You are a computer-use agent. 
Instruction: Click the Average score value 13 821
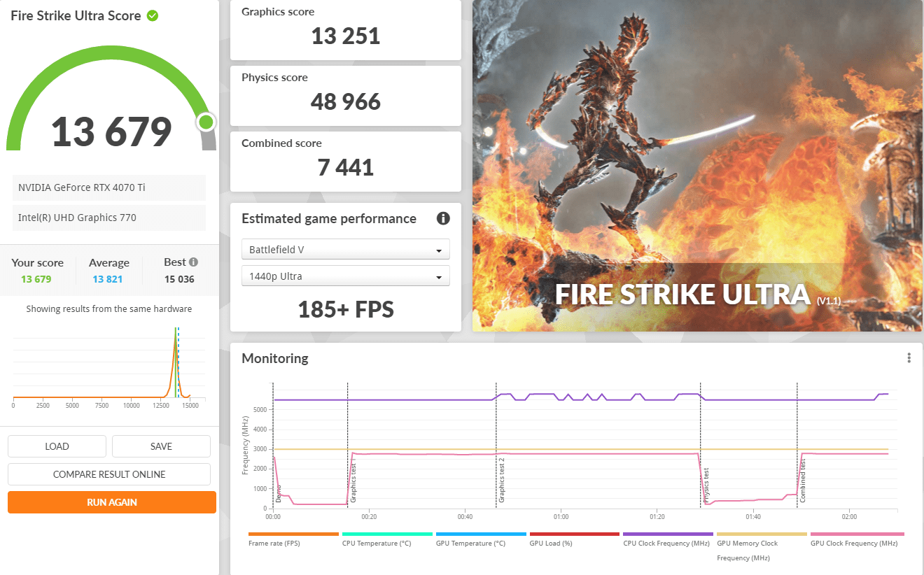[108, 279]
